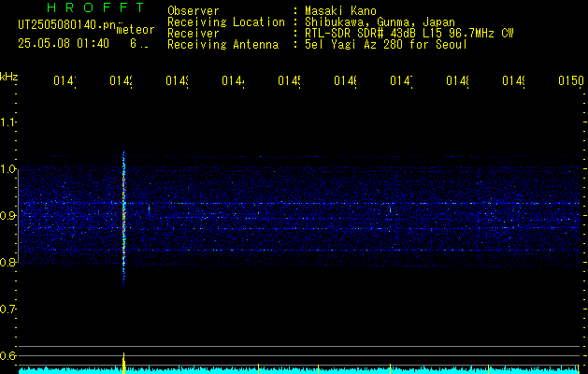Click the HROFFT title text
The height and width of the screenshot is (374, 588).
coord(95,7)
